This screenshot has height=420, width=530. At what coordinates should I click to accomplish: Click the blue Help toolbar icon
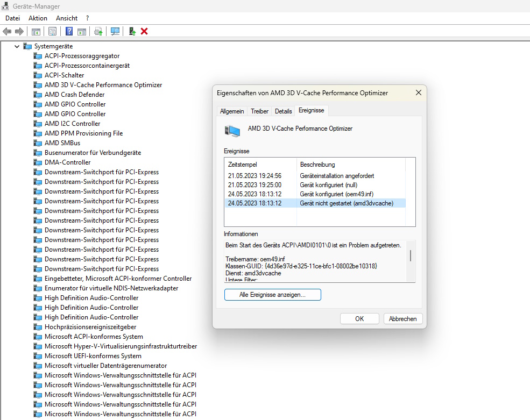(x=69, y=31)
